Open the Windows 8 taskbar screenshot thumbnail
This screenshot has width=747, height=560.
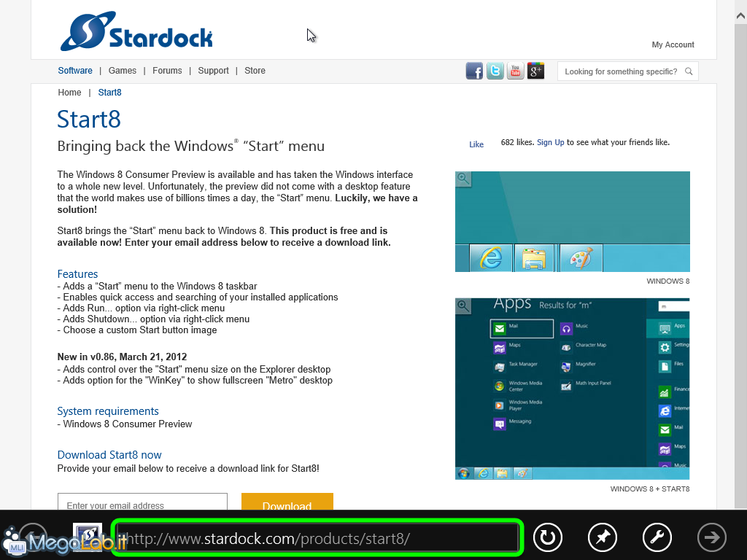tap(573, 222)
